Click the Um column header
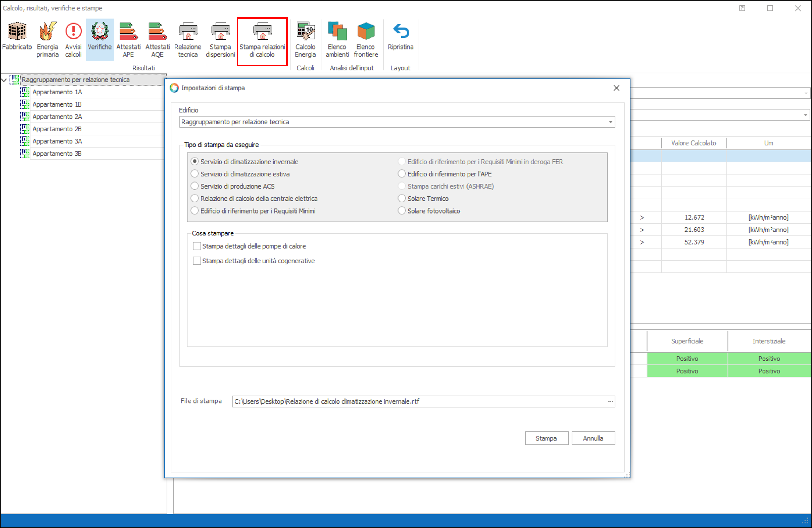This screenshot has width=812, height=528. [x=769, y=143]
